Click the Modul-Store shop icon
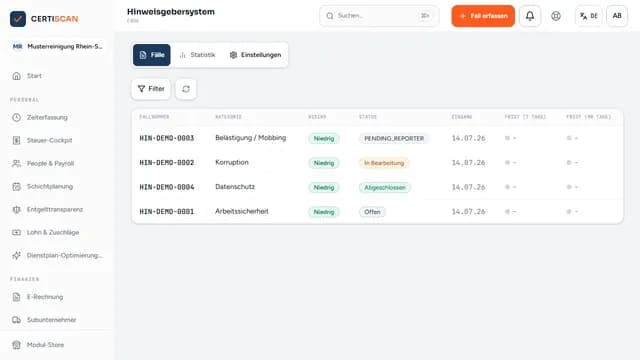The width and height of the screenshot is (640, 360). 16,345
